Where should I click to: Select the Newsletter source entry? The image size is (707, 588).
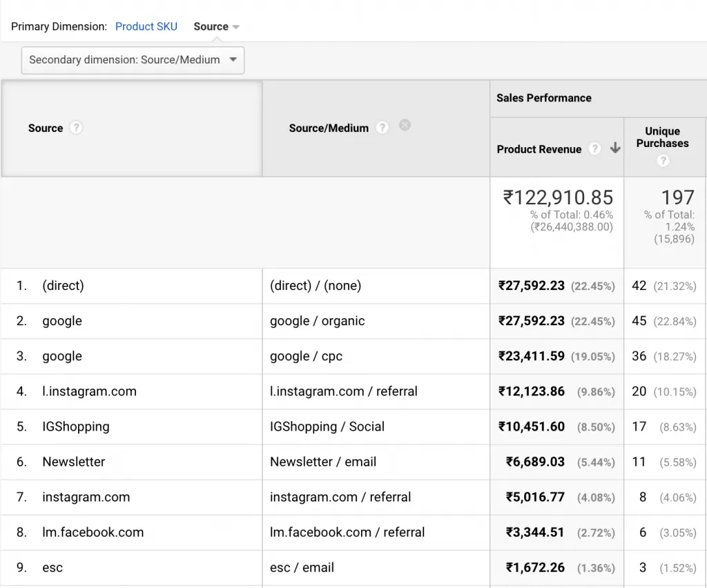tap(73, 462)
